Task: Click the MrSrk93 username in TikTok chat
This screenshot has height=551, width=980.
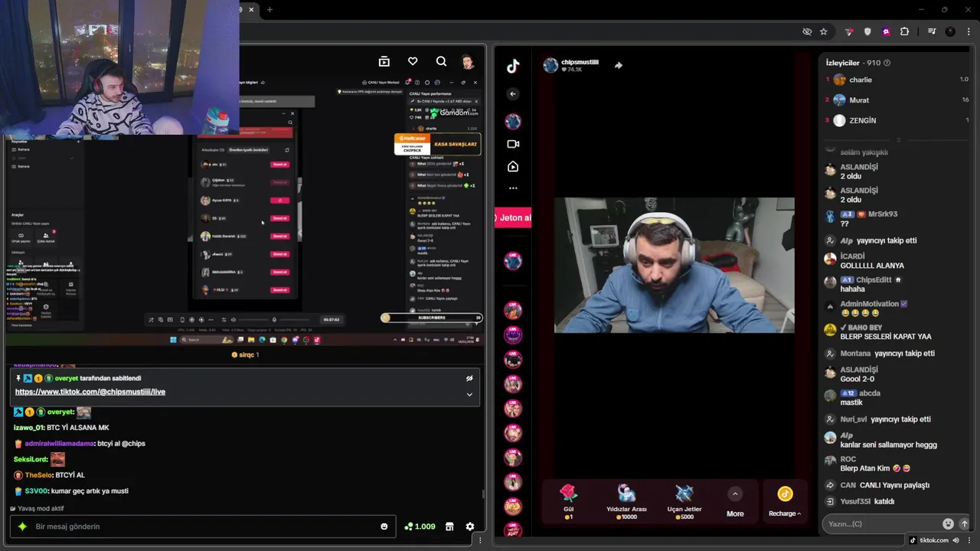Action: click(x=883, y=214)
